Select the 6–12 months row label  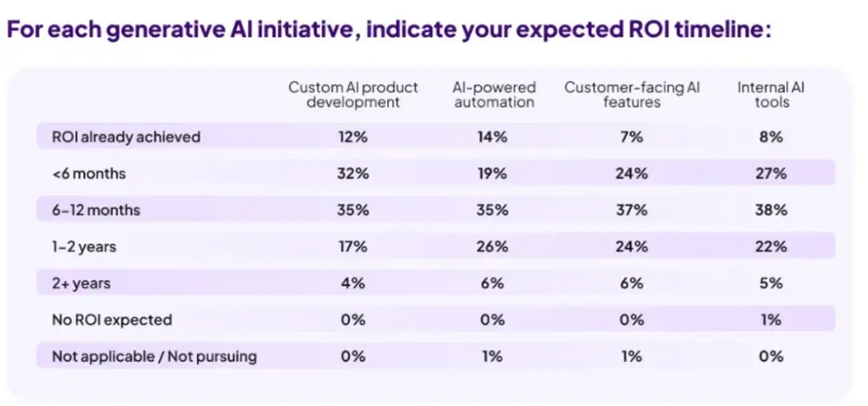coord(96,210)
